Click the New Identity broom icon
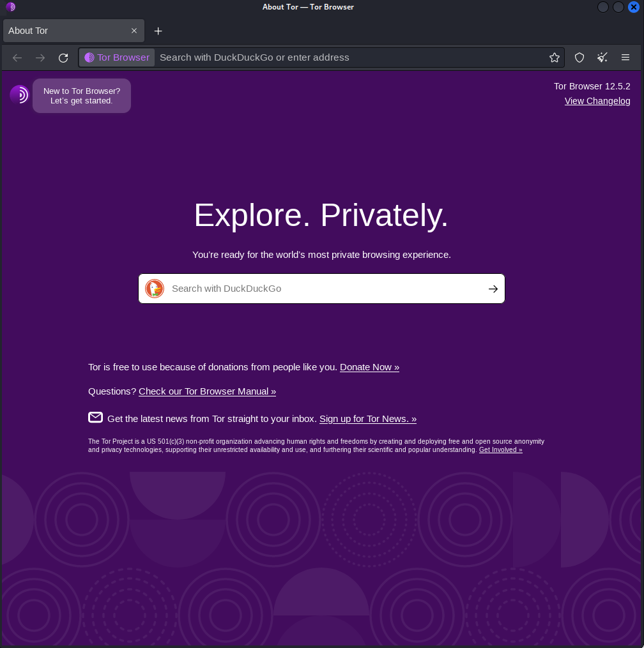This screenshot has height=648, width=644. click(601, 57)
